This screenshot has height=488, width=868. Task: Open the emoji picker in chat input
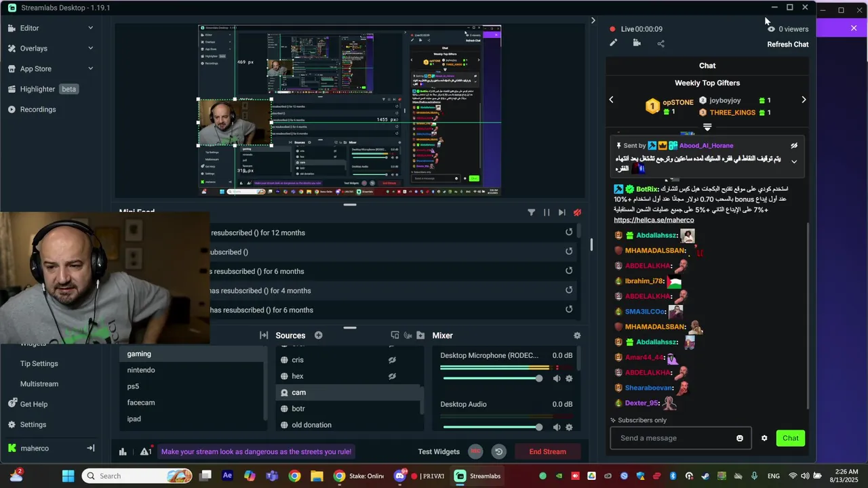pyautogui.click(x=740, y=438)
